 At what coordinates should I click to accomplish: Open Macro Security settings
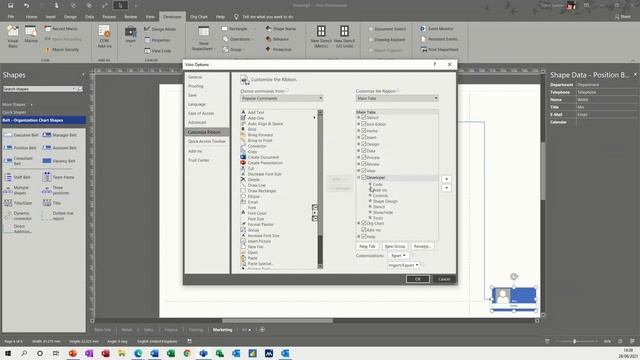62,49
